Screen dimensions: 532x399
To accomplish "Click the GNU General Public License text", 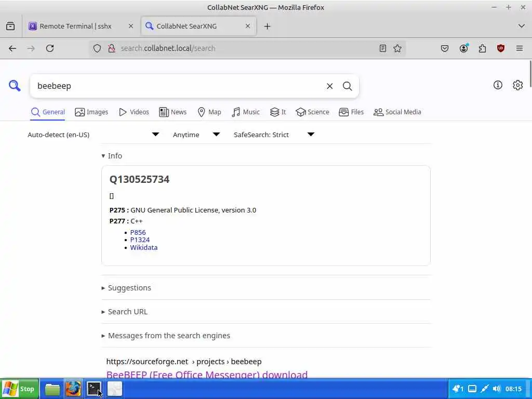I will (193, 210).
